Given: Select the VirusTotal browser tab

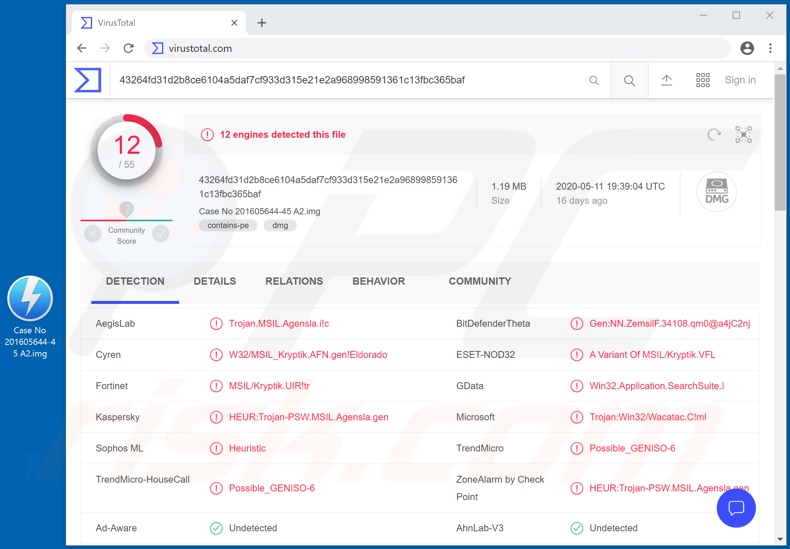Looking at the screenshot, I should (x=159, y=23).
